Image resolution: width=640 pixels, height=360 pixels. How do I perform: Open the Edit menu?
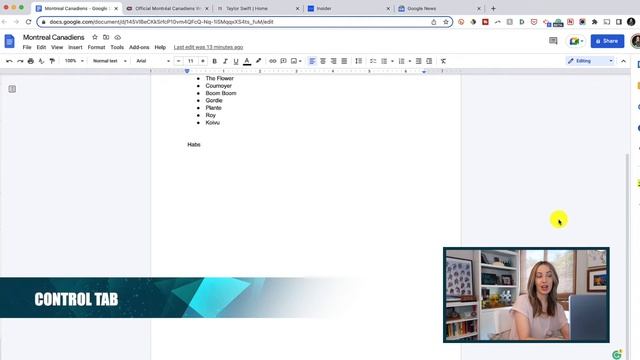click(41, 47)
